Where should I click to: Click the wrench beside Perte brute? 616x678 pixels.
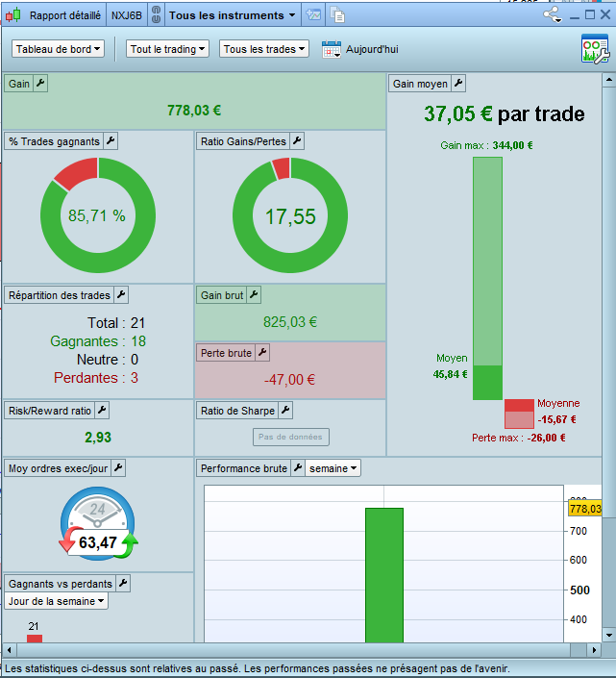(x=262, y=352)
